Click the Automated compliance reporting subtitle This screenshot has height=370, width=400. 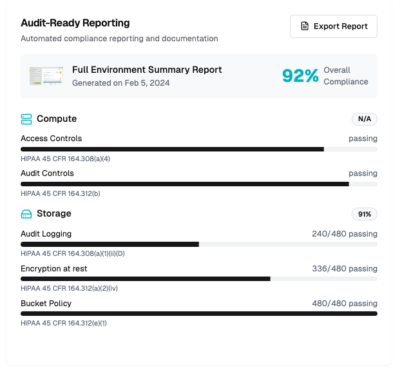[119, 39]
